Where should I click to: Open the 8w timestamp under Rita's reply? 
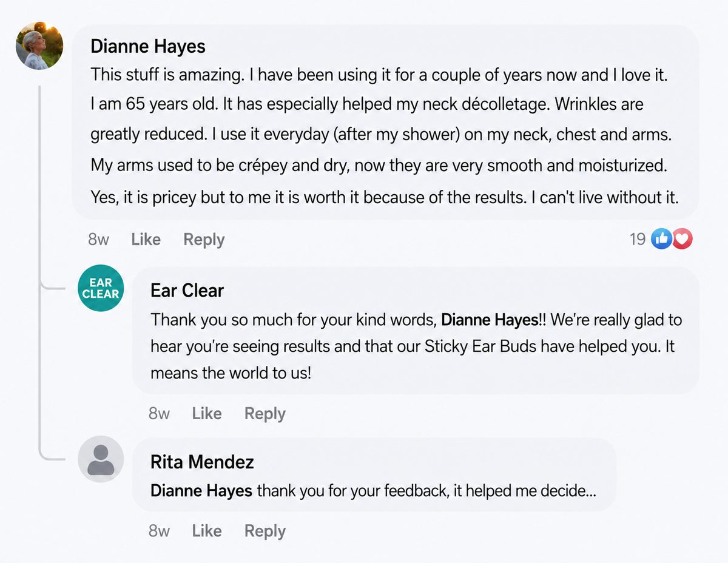coord(159,531)
